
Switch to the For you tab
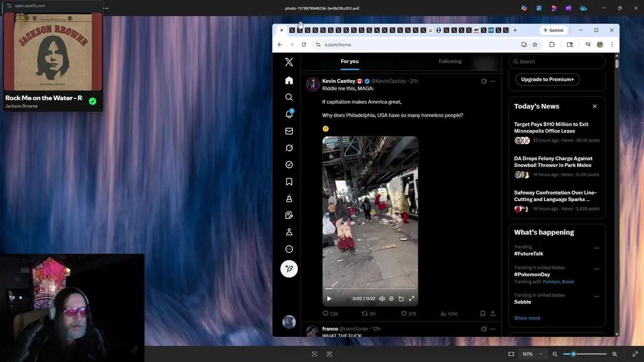pyautogui.click(x=350, y=61)
